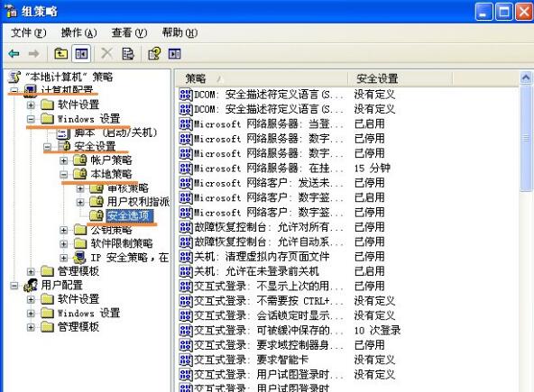This screenshot has width=534, height=392.
Task: Click the 管理模板 folder icon under 计算机配置
Action: click(47, 271)
